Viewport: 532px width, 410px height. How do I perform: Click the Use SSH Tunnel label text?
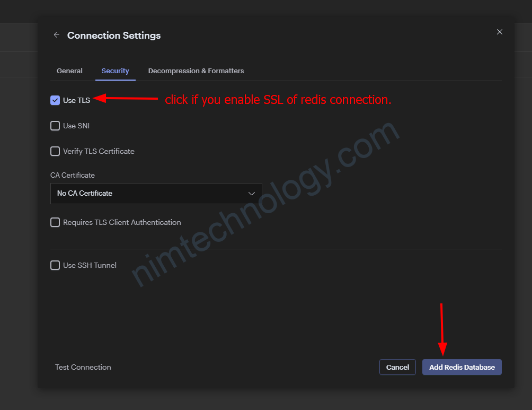point(90,265)
